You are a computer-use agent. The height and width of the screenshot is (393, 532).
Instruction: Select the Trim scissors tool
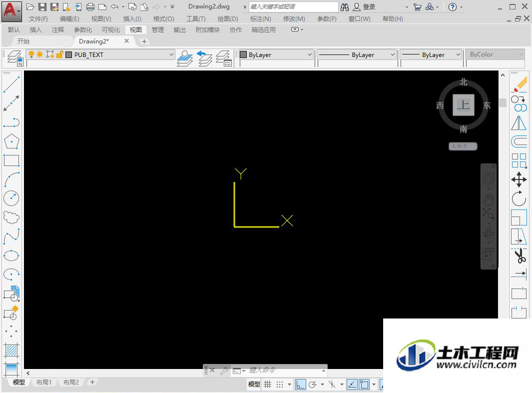point(519,255)
